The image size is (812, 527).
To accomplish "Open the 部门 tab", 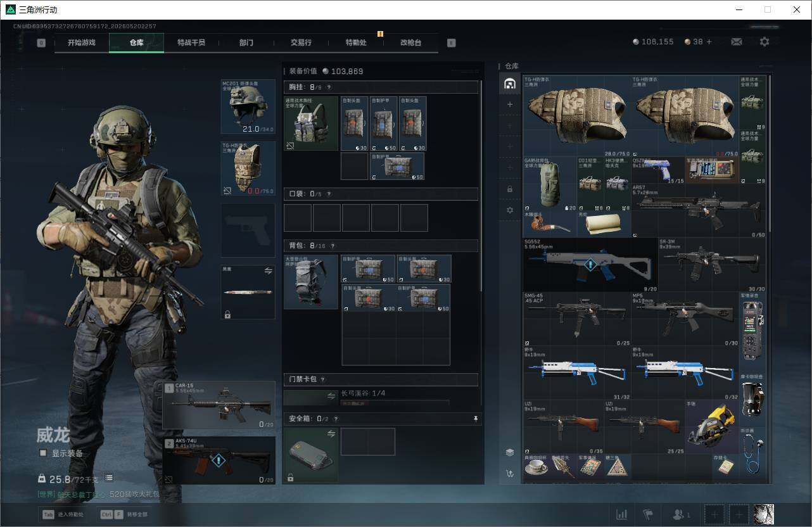I will (246, 42).
